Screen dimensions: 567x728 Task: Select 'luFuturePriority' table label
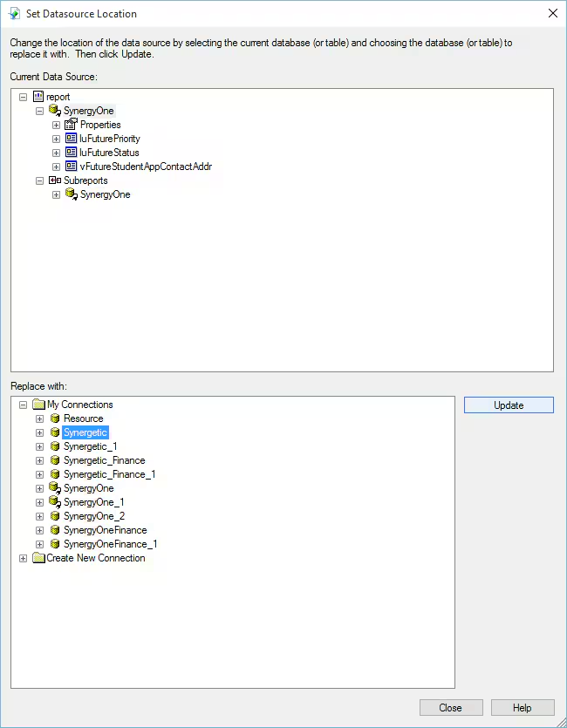(110, 139)
